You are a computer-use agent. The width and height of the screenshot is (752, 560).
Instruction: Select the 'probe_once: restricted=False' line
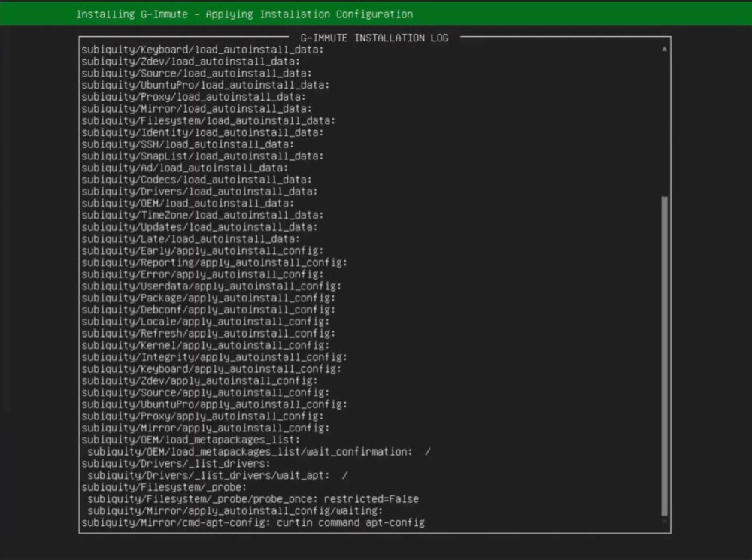tap(253, 499)
